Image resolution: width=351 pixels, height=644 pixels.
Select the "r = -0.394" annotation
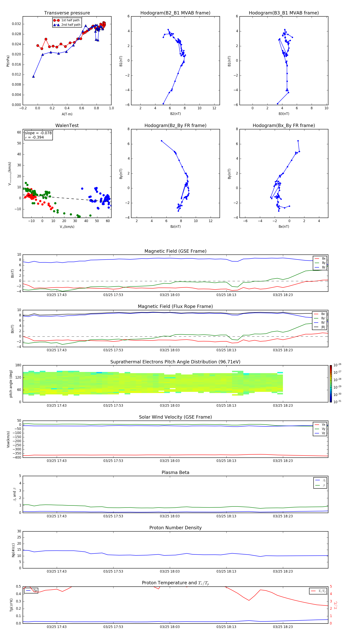pos(35,137)
